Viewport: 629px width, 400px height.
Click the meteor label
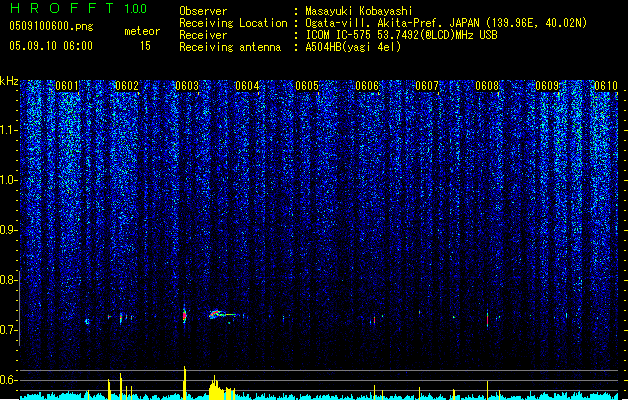click(142, 31)
